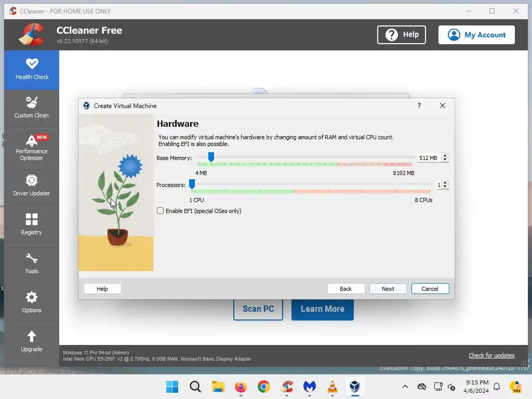Image resolution: width=532 pixels, height=399 pixels.
Task: Open VLC media player from the taskbar
Action: pos(332,387)
